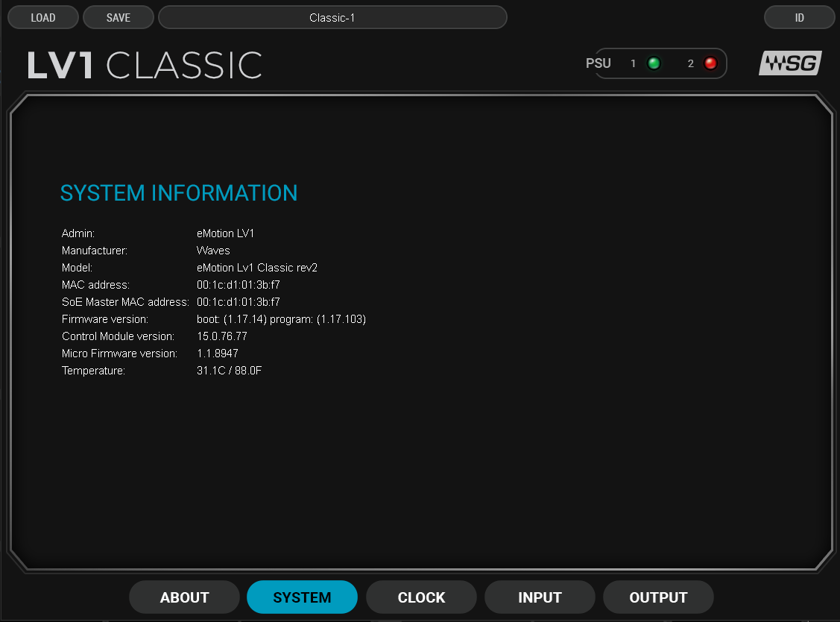Click the PSU label
The height and width of the screenshot is (622, 840).
(599, 63)
